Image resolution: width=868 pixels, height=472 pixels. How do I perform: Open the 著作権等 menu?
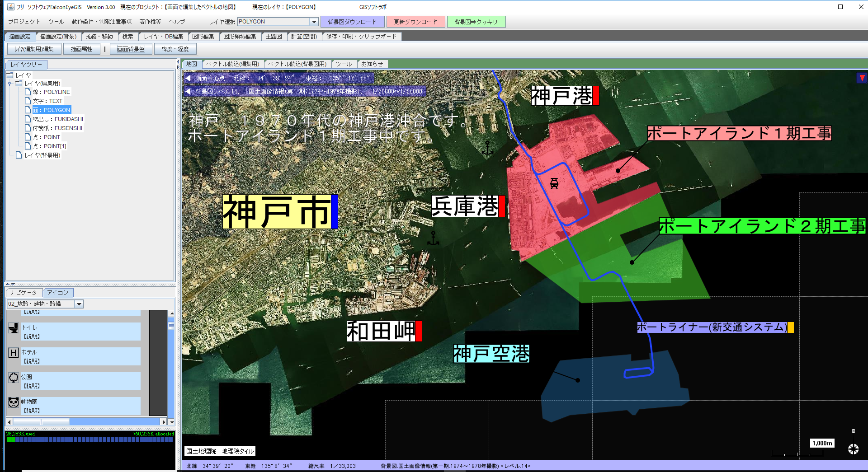[150, 22]
